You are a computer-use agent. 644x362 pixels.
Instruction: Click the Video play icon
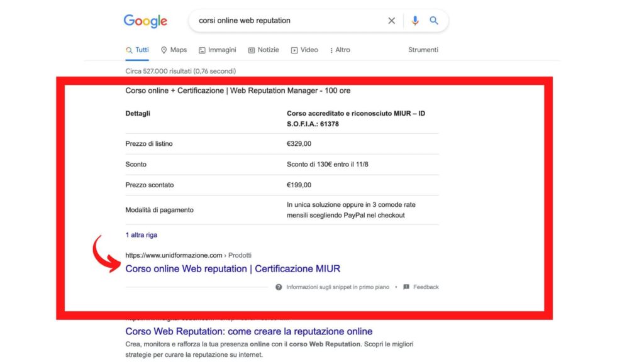[x=294, y=50]
